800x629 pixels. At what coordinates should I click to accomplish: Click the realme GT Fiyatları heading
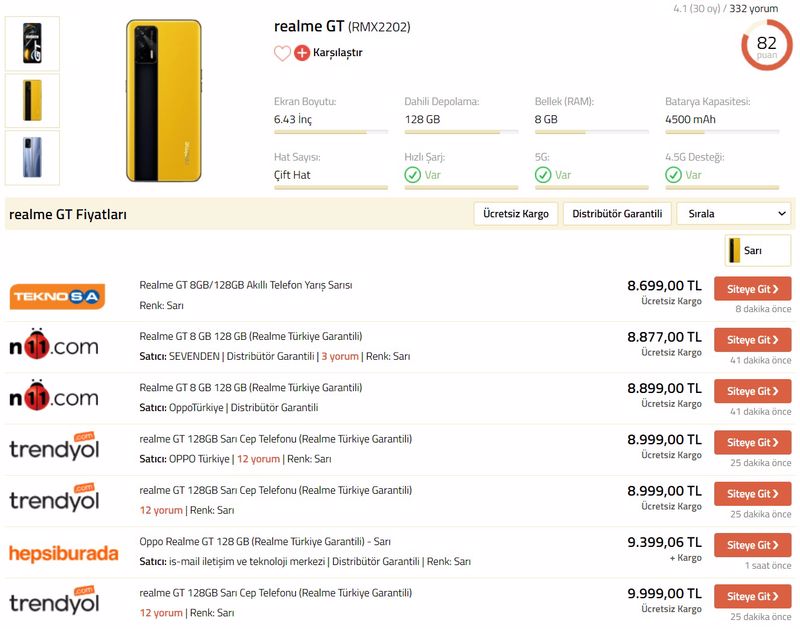(68, 214)
